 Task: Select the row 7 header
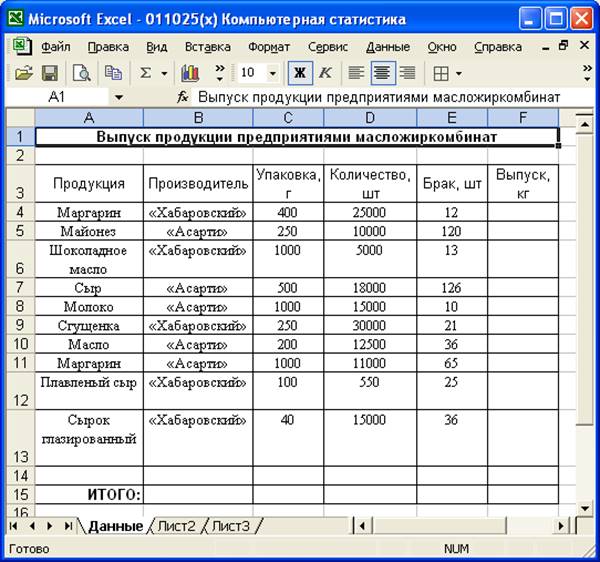pos(20,288)
